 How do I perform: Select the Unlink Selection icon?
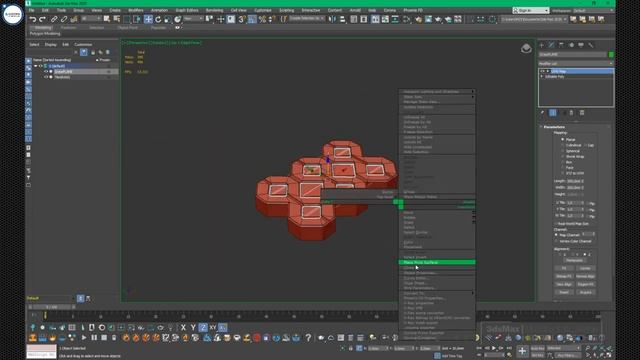(x=64, y=19)
